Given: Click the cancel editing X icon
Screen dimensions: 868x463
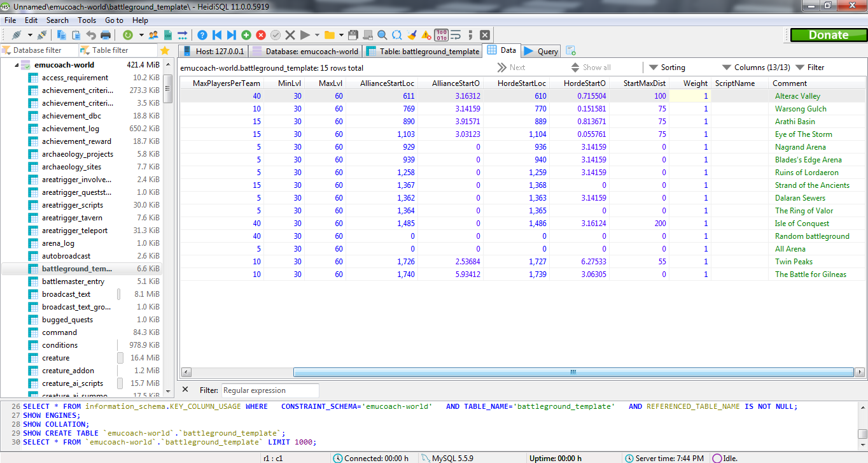Looking at the screenshot, I should pos(290,35).
